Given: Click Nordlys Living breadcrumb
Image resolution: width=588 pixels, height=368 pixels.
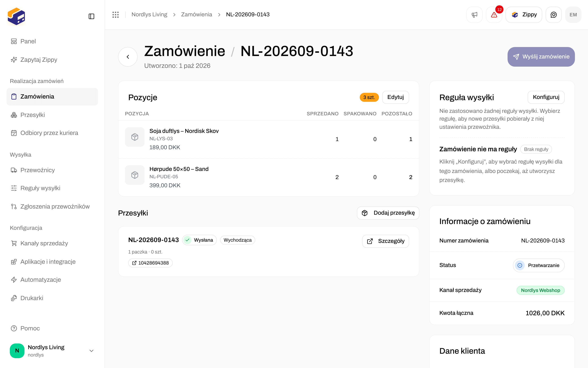Looking at the screenshot, I should pos(149,15).
